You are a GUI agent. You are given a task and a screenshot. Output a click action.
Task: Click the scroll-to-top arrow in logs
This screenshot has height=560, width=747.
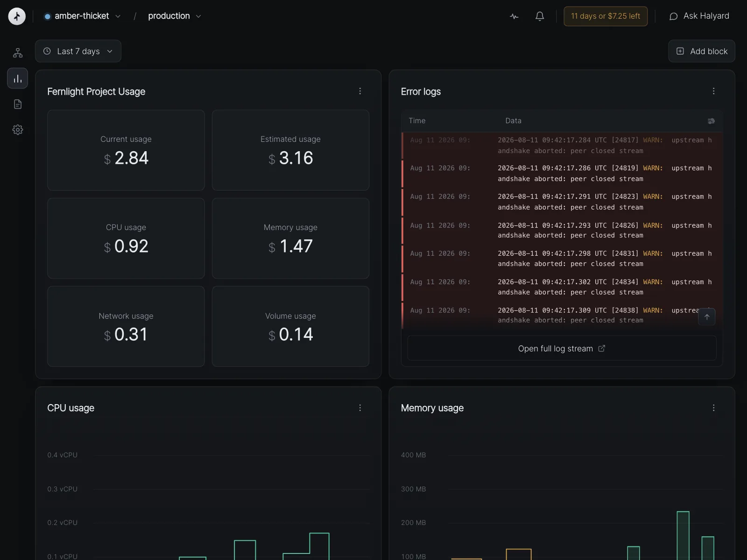707,317
